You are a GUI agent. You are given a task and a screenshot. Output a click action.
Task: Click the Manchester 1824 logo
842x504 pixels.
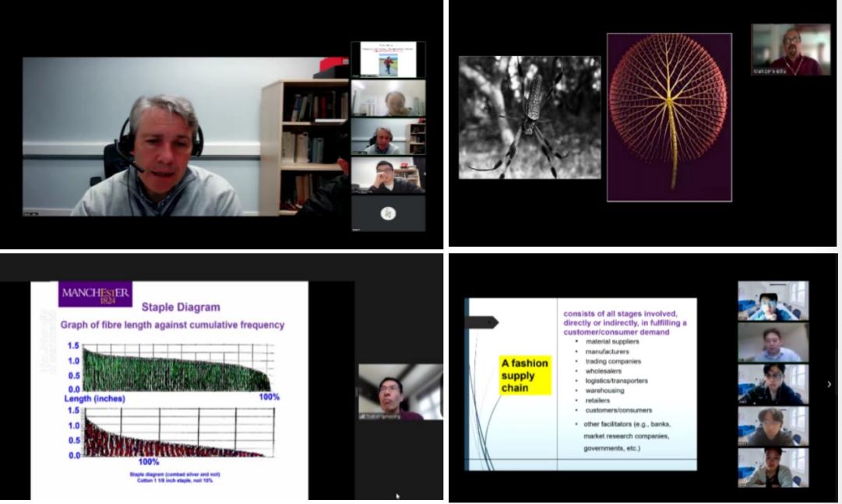(x=95, y=294)
